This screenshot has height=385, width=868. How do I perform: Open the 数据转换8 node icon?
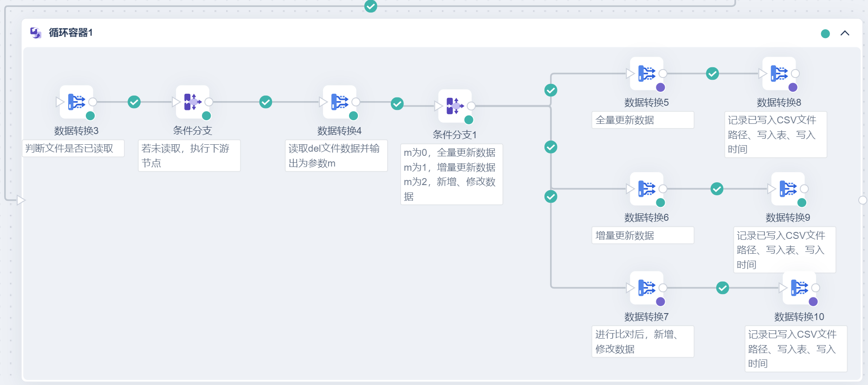point(779,73)
